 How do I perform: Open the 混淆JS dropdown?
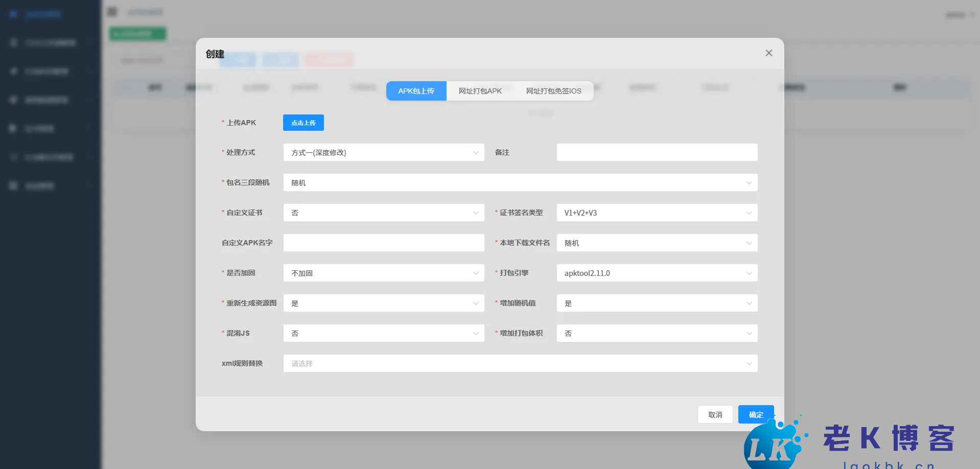tap(383, 333)
